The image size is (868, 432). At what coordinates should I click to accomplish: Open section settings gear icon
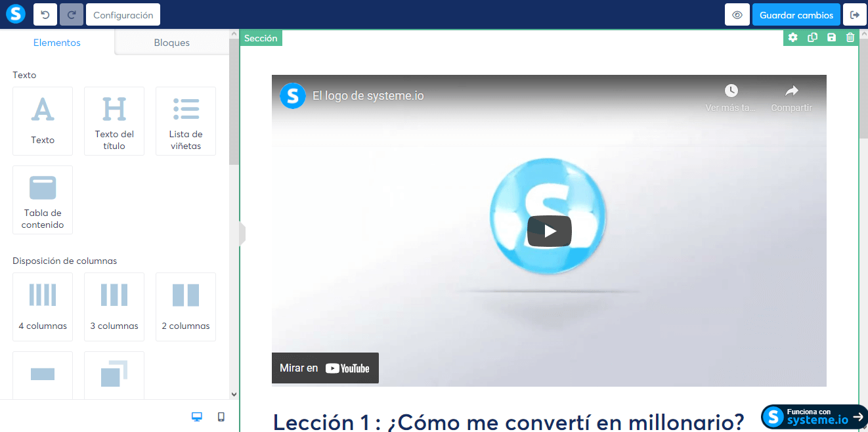pos(793,37)
